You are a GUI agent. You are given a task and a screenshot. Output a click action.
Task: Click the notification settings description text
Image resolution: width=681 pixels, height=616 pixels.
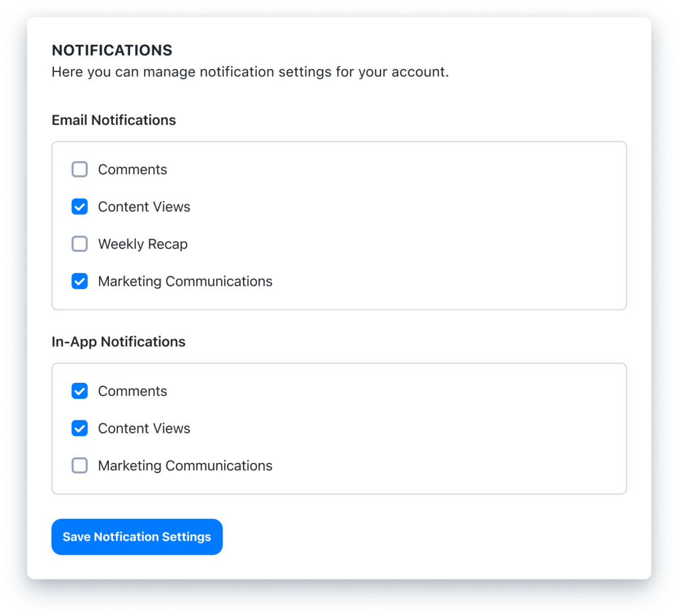click(250, 72)
